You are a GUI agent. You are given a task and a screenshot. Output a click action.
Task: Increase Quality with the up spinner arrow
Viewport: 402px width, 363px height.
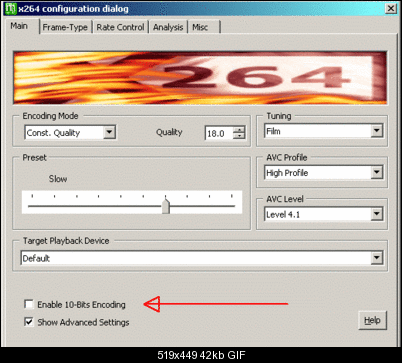pyautogui.click(x=239, y=130)
